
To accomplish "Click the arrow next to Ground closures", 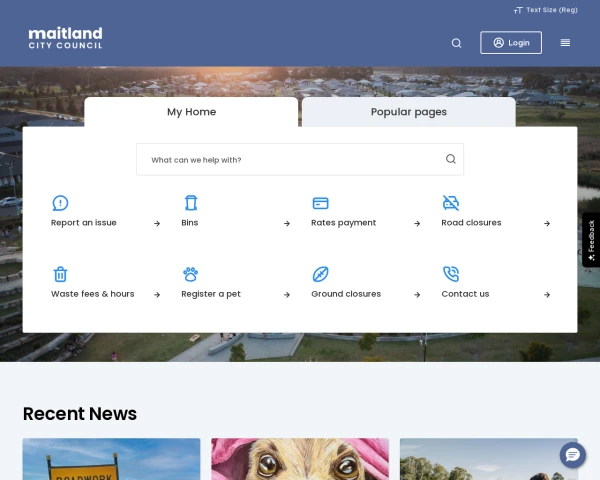I will 417,294.
